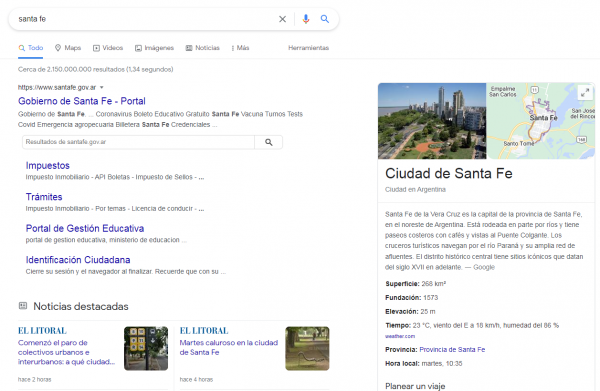
Task: Open the Santa Fe map thumbnail
Action: pos(541,121)
